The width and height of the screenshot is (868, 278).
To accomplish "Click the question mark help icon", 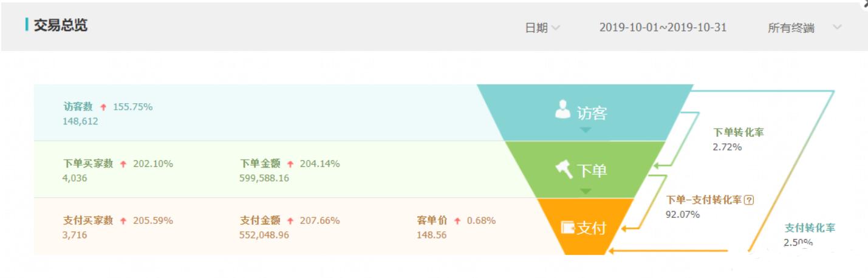I will (749, 200).
